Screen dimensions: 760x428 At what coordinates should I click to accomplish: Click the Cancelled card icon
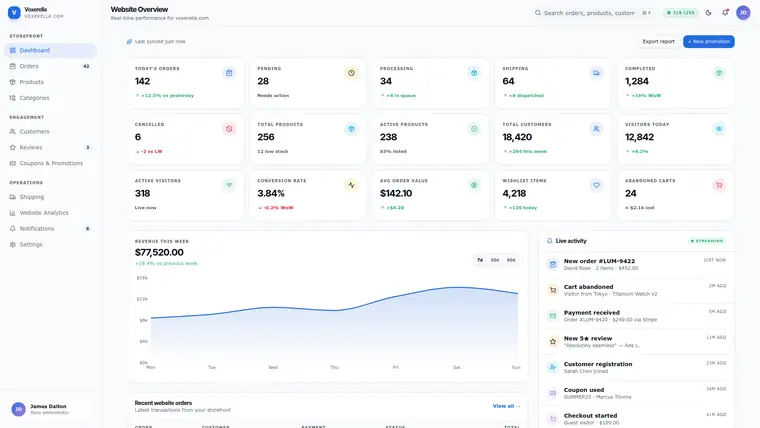229,129
